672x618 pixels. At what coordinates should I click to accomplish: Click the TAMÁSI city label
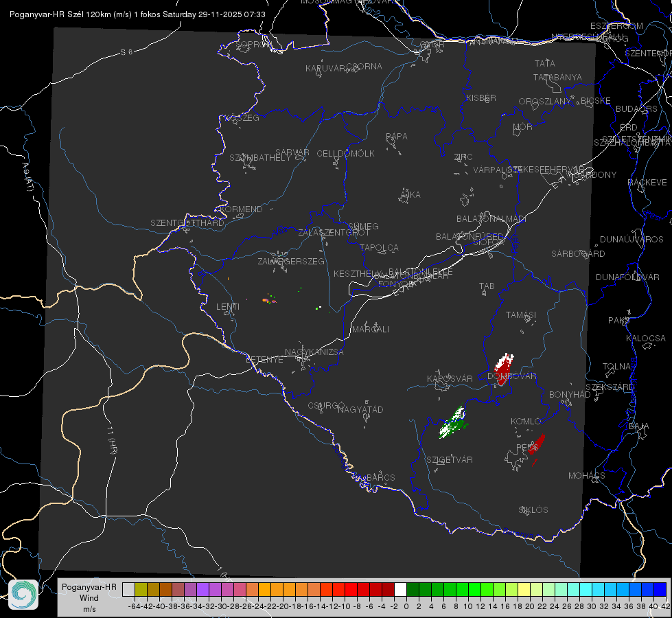[x=521, y=314]
